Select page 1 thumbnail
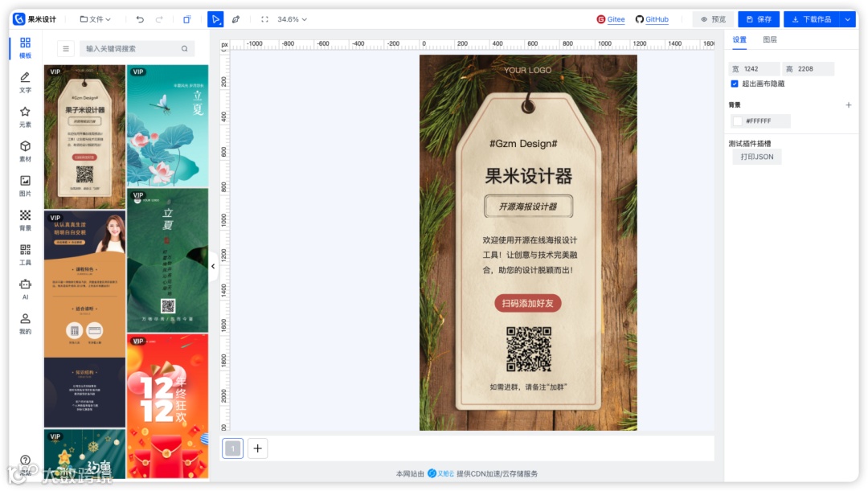 233,448
